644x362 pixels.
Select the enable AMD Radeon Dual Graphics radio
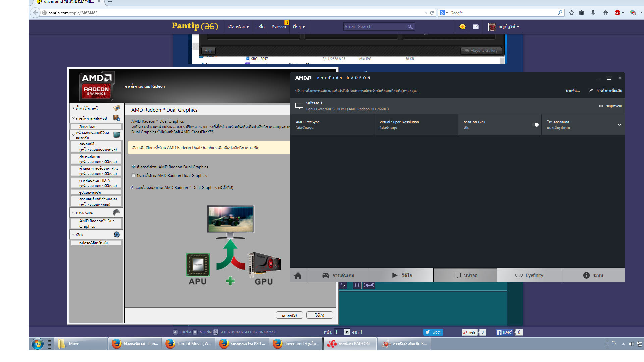click(133, 167)
